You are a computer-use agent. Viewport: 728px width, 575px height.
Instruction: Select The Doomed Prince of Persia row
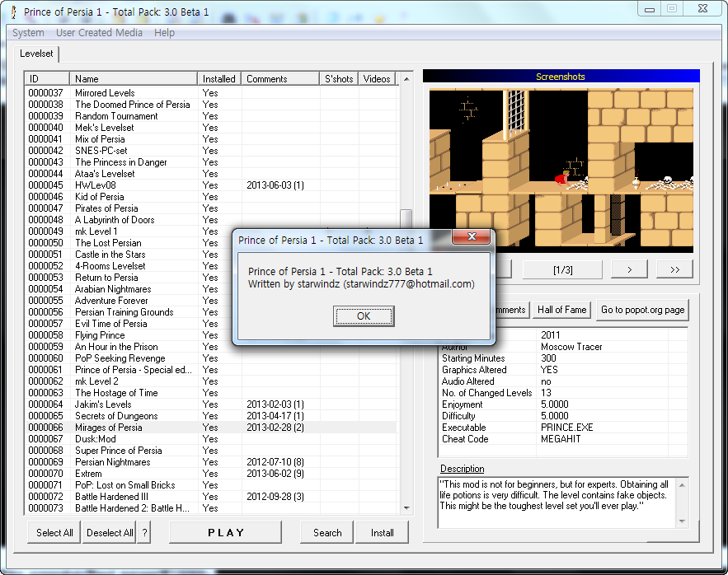[x=211, y=105]
